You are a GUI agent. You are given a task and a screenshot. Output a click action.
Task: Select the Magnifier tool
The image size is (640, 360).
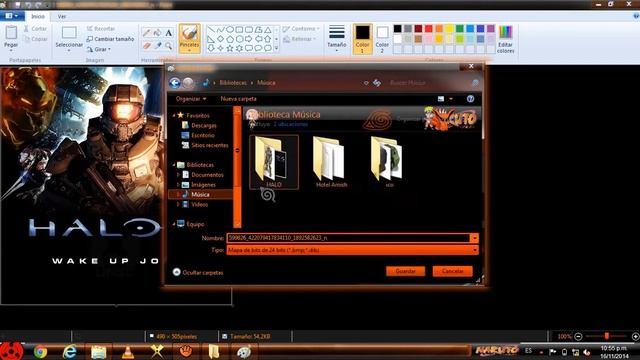pos(169,45)
